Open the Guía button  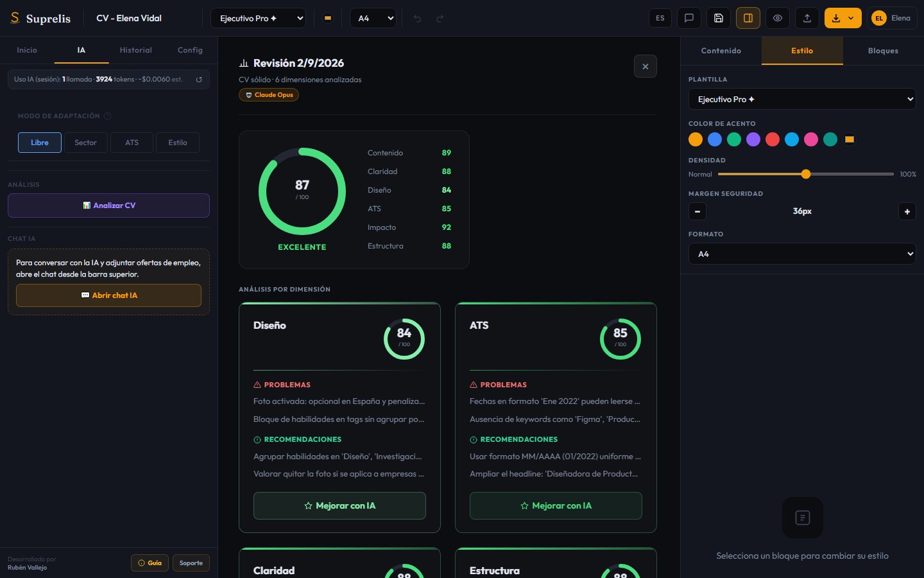coord(150,563)
